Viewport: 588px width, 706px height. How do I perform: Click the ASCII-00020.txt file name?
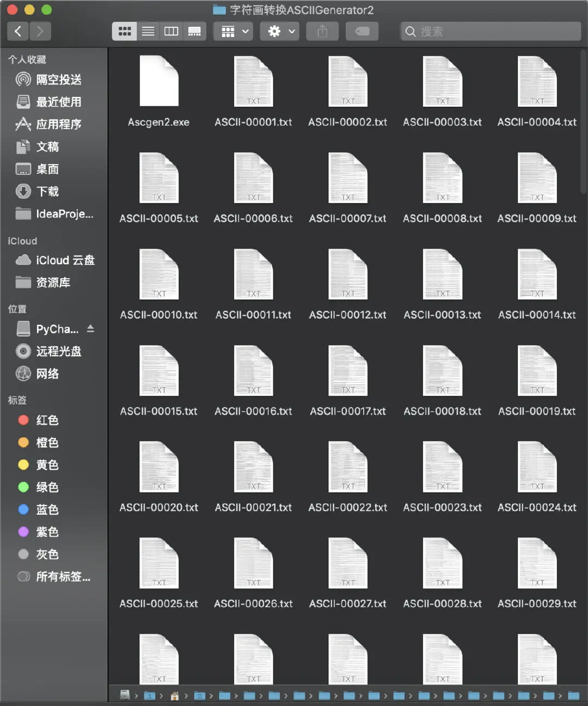(x=159, y=507)
